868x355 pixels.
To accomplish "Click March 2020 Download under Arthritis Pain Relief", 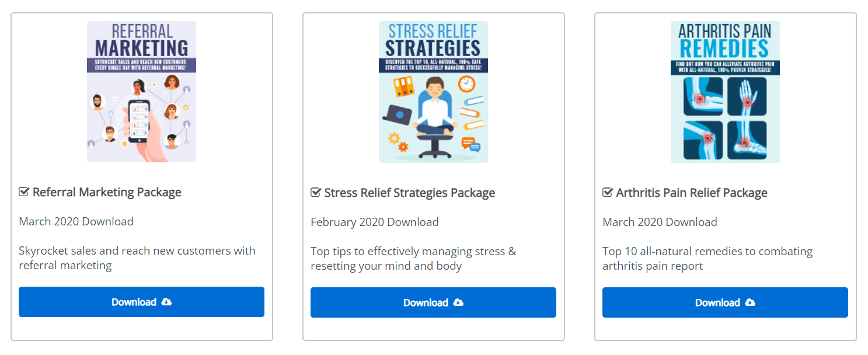I will 660,222.
